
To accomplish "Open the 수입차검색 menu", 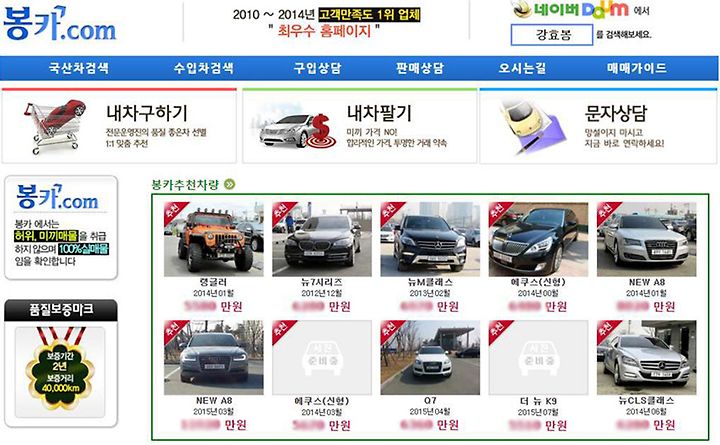I will tap(203, 68).
